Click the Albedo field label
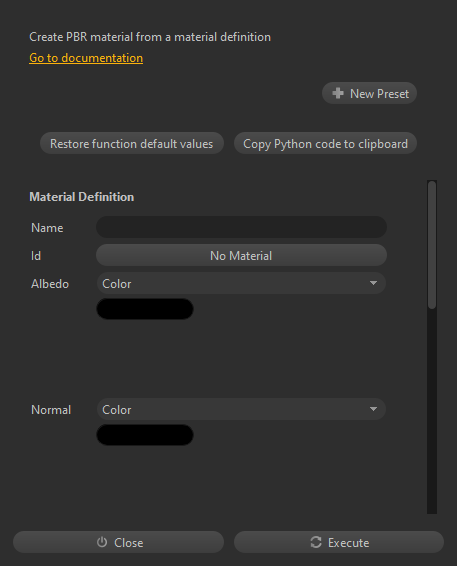This screenshot has height=566, width=457. point(50,284)
